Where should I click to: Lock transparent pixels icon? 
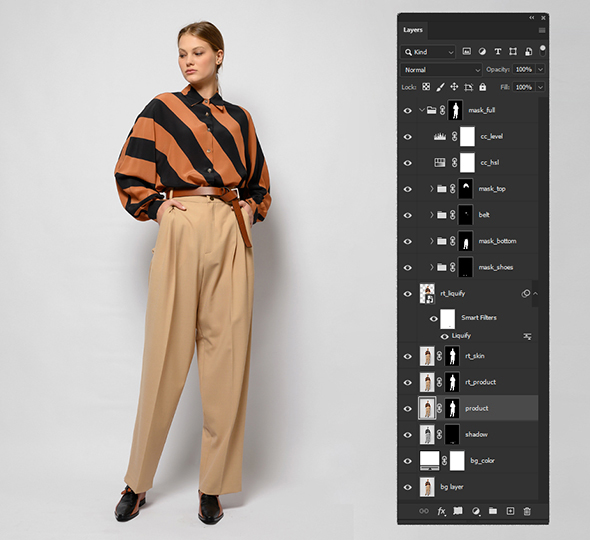426,87
